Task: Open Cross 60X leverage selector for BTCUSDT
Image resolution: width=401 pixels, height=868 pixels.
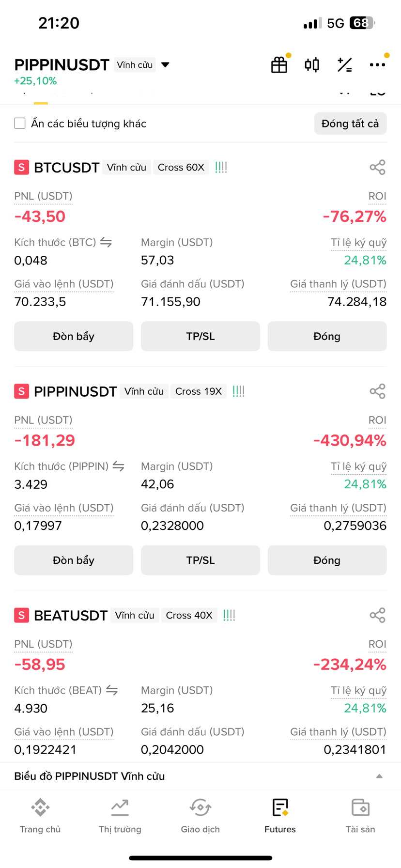Action: click(181, 168)
